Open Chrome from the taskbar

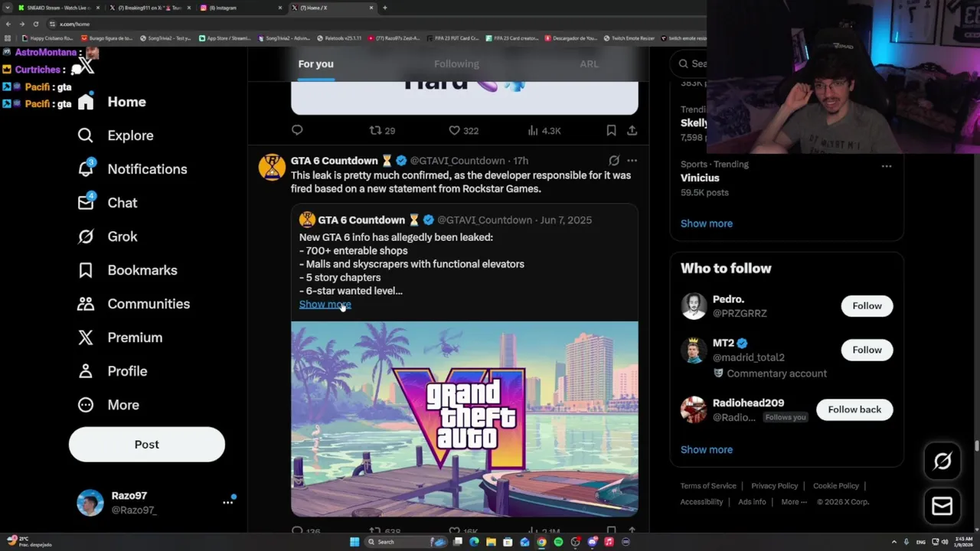541,542
